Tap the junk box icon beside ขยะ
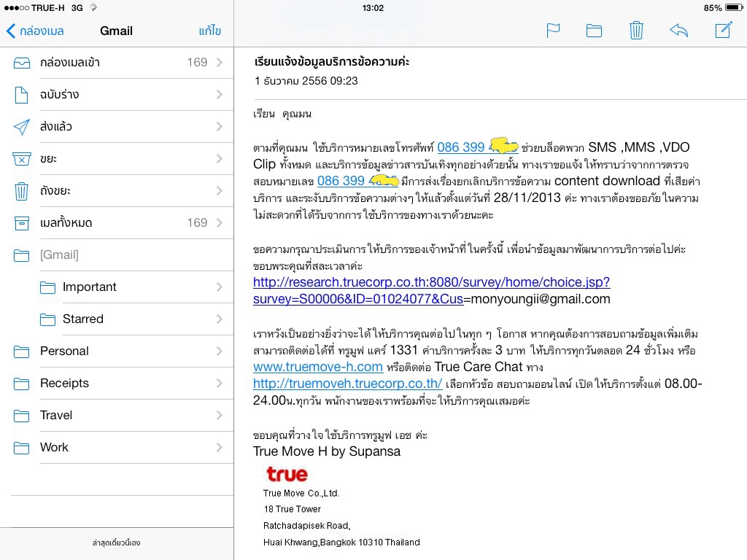 (x=21, y=159)
